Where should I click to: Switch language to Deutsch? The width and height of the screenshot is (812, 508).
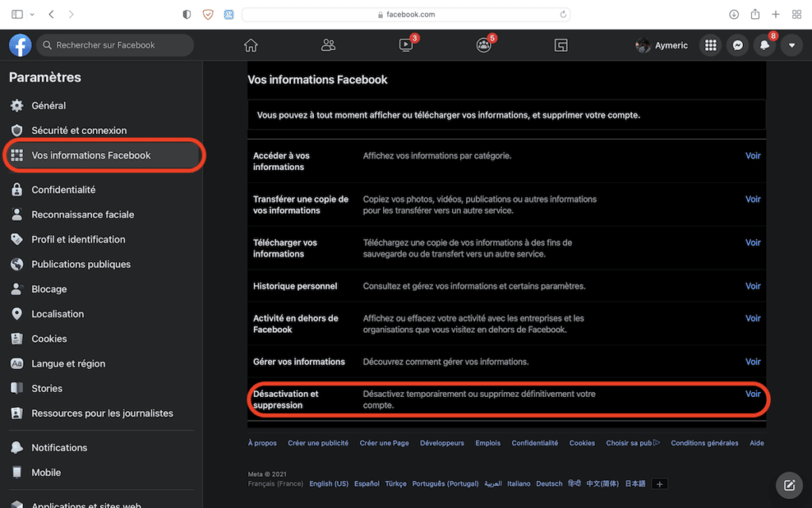click(x=549, y=483)
